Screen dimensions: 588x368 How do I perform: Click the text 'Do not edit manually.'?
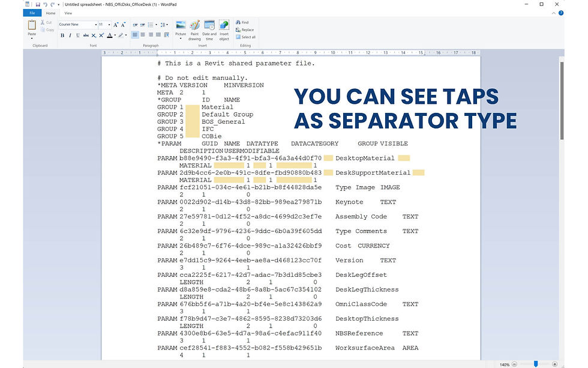click(206, 78)
